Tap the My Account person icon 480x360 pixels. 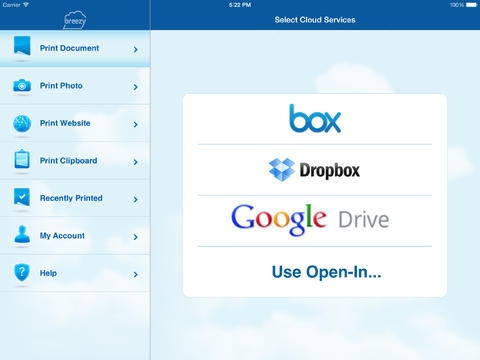(x=22, y=234)
